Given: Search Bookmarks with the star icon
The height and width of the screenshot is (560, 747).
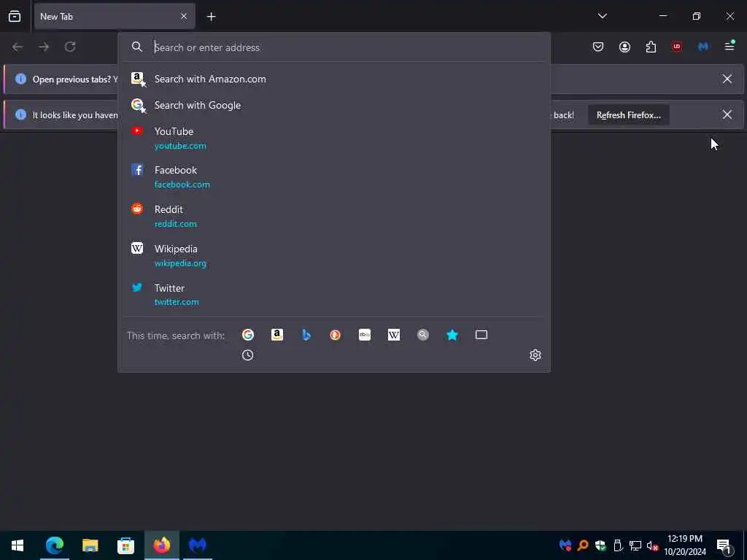Looking at the screenshot, I should pyautogui.click(x=452, y=335).
